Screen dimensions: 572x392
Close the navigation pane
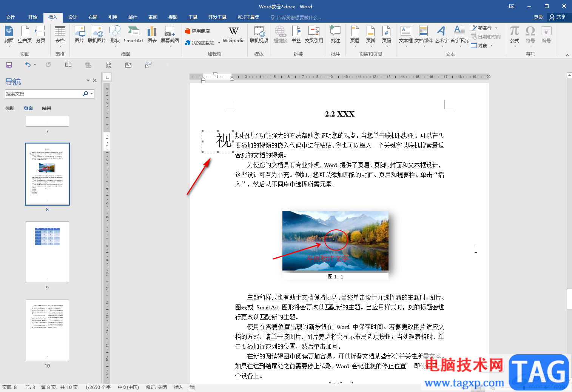pyautogui.click(x=95, y=80)
